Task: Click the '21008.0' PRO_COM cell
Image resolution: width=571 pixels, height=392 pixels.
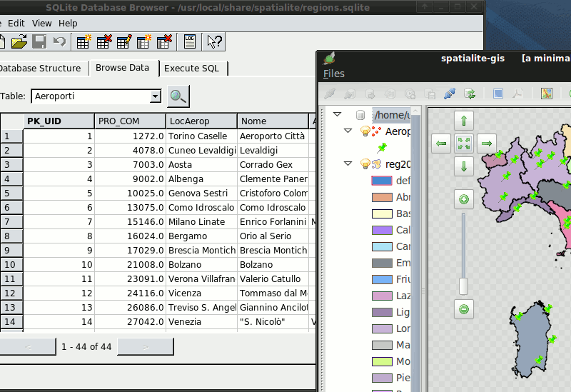Action: click(x=130, y=264)
